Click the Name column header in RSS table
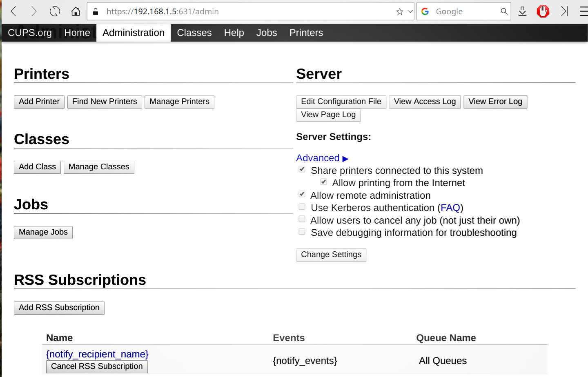The height and width of the screenshot is (377, 588). click(x=59, y=338)
